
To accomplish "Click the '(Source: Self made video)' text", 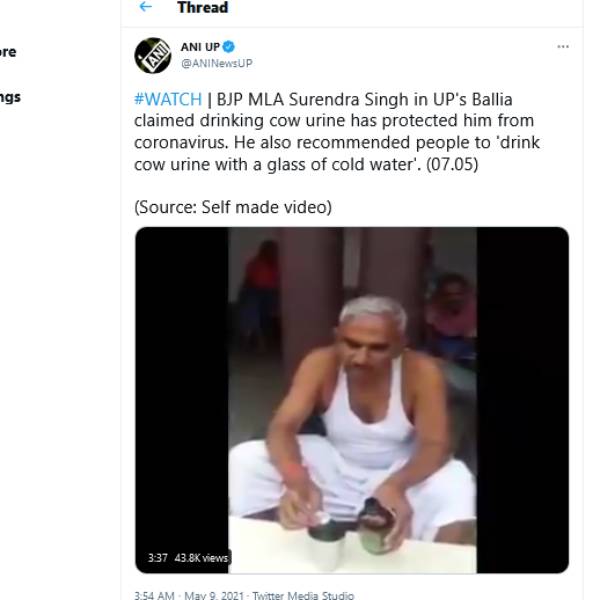I will pyautogui.click(x=233, y=207).
